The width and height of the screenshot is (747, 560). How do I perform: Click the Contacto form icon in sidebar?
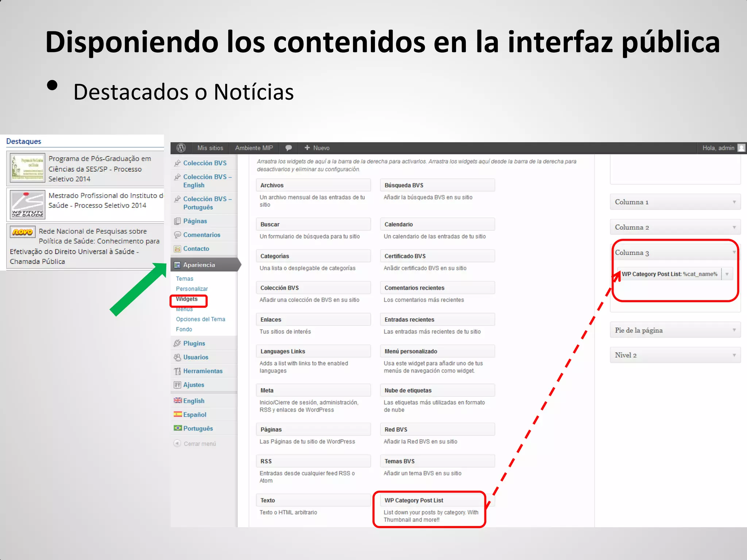178,249
